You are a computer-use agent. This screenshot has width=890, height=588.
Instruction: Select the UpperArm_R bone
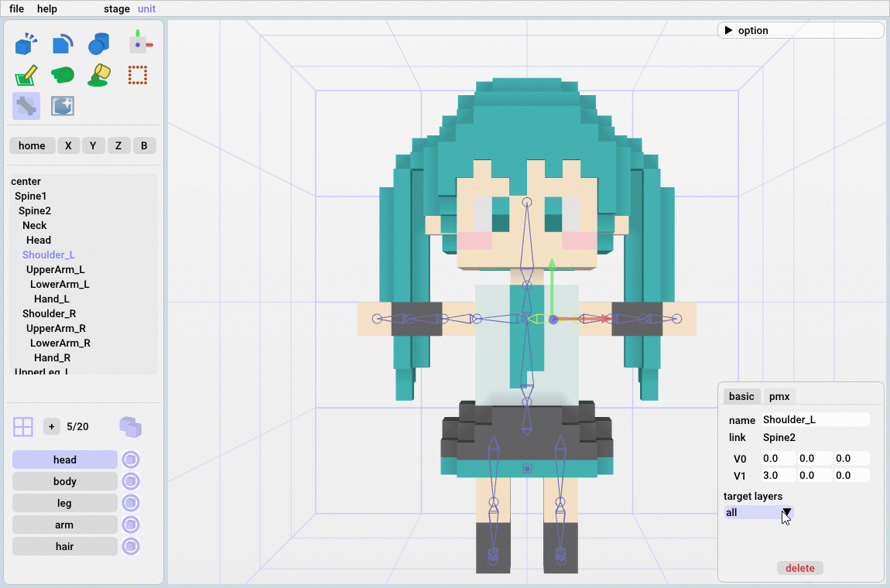pos(56,329)
